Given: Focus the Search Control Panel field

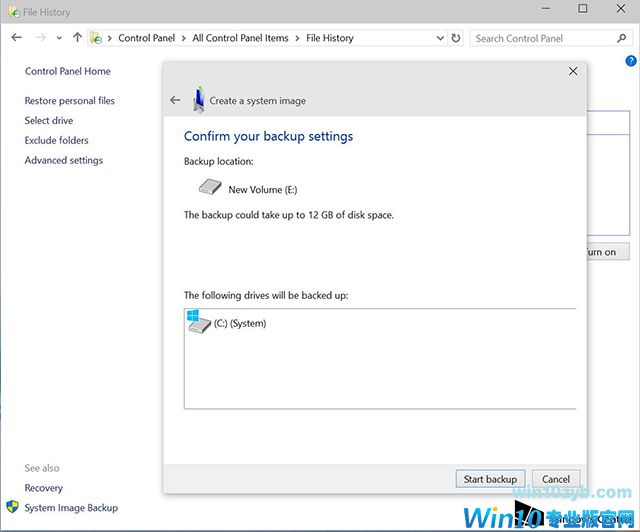Looking at the screenshot, I should 551,38.
